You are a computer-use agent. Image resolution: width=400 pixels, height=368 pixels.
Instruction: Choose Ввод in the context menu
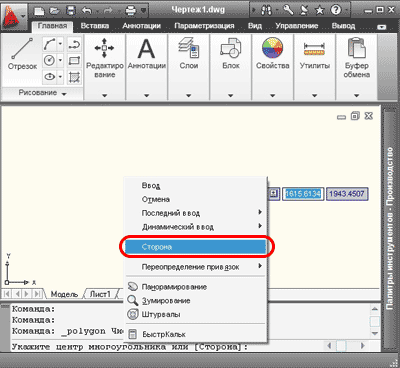point(196,186)
